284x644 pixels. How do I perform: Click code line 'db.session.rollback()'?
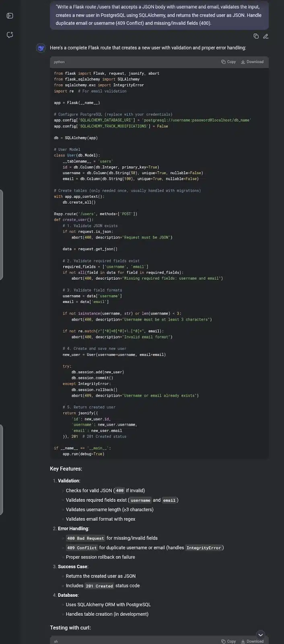95,390
